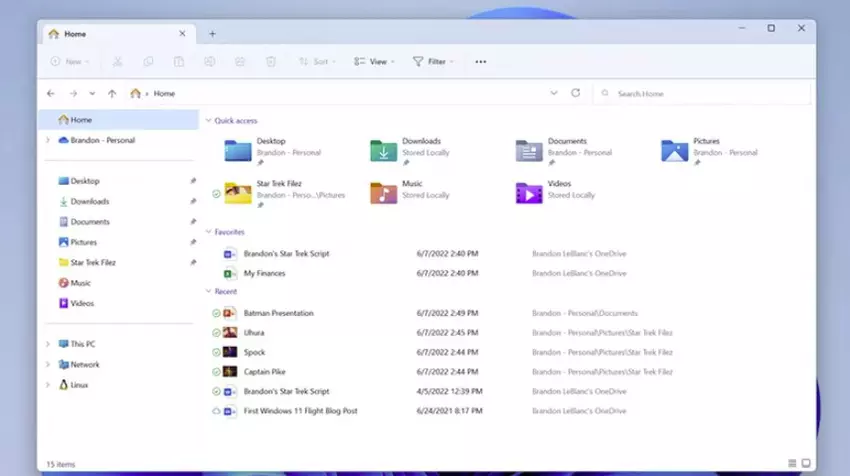Switch to large thumbnails view icon

[806, 464]
